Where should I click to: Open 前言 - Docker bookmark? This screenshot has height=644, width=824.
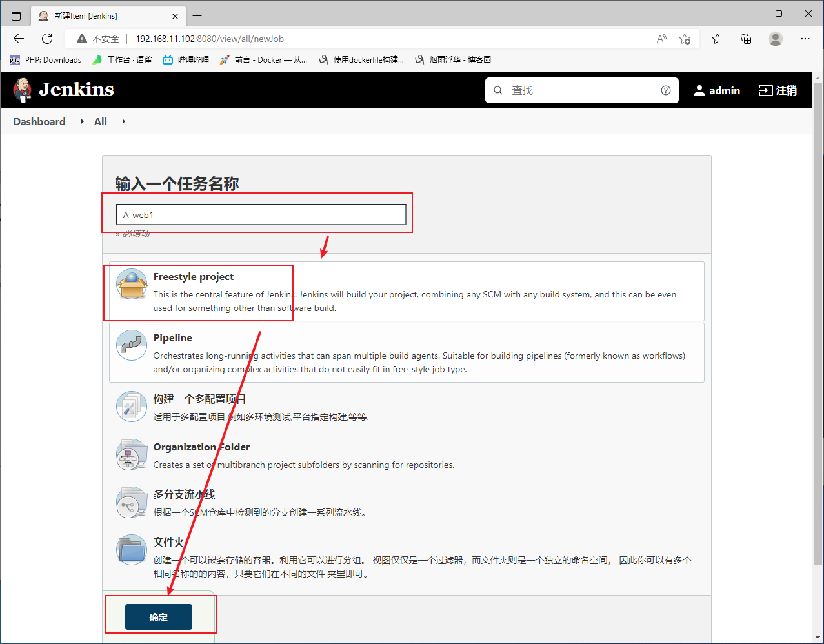[x=263, y=59]
